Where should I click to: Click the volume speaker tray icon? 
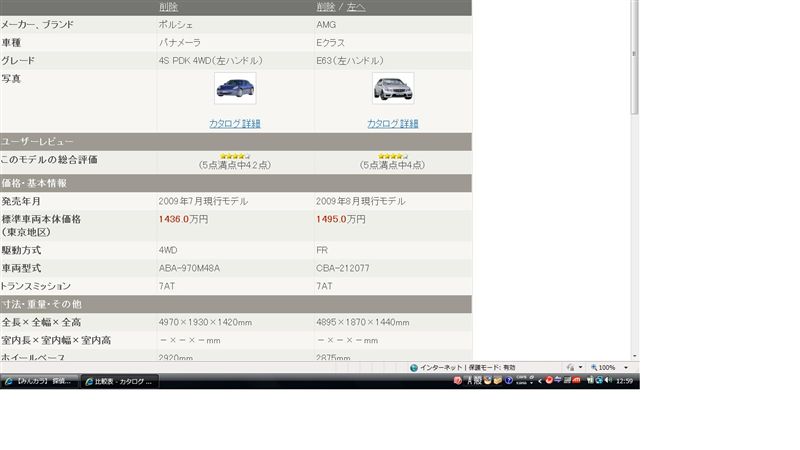click(x=608, y=380)
